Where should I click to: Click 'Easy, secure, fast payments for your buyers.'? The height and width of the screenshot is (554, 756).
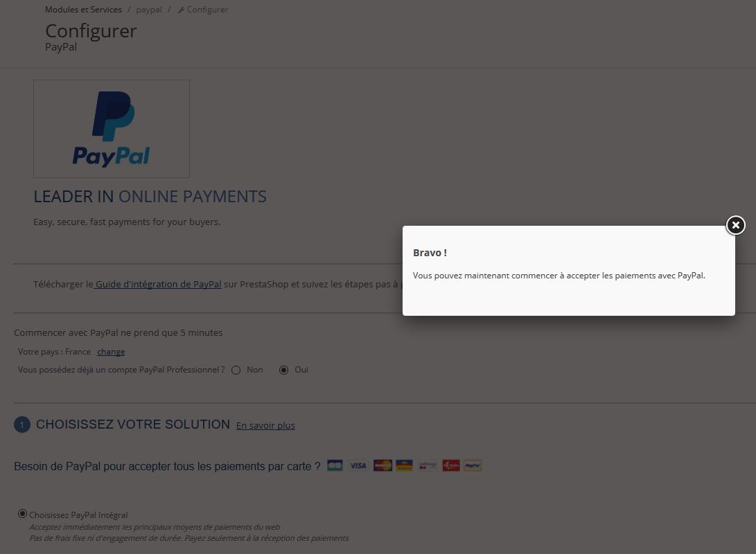(127, 222)
